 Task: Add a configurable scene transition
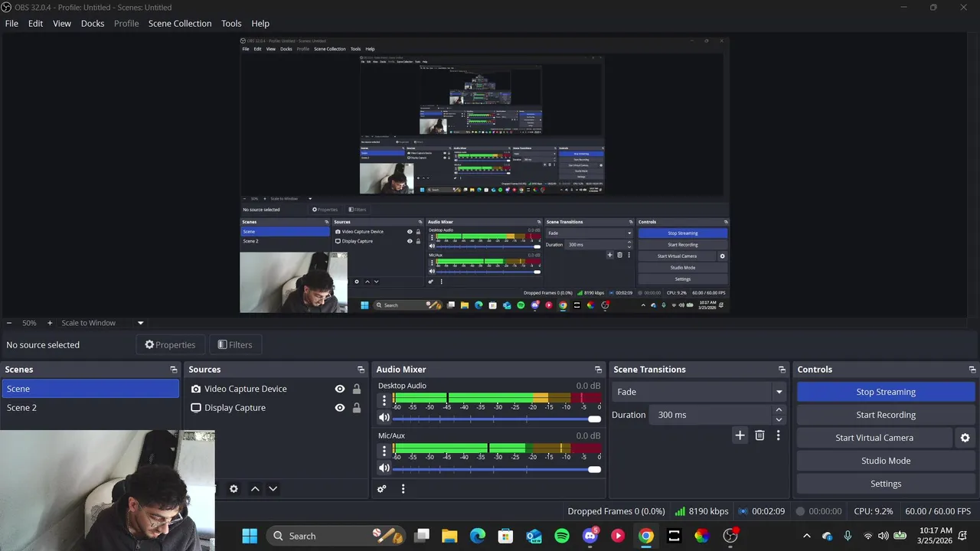[x=740, y=435]
